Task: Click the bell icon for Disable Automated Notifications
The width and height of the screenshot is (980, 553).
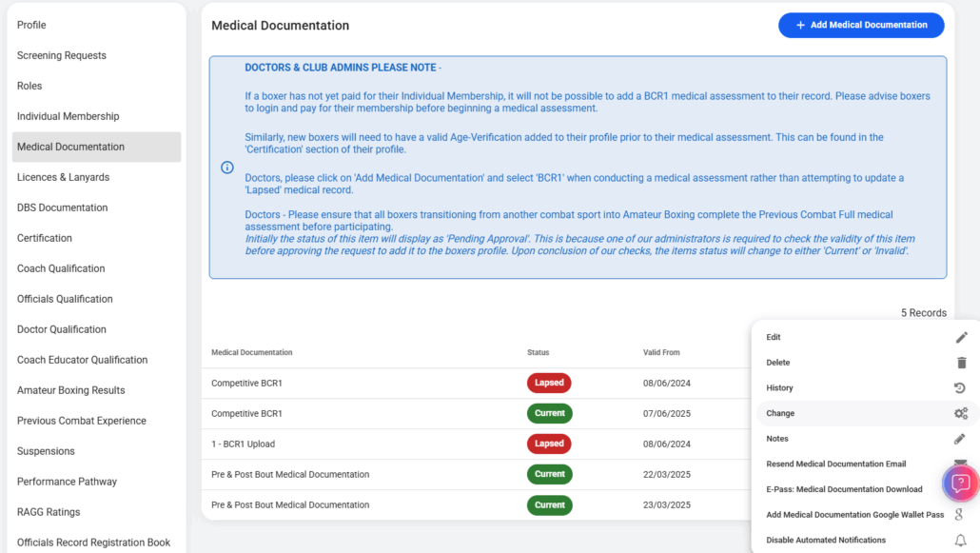Action: 960,540
